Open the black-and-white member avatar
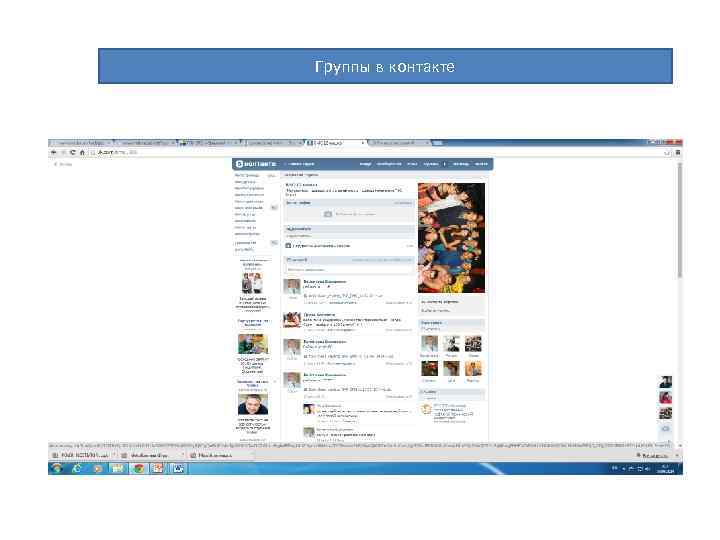 coord(451,343)
